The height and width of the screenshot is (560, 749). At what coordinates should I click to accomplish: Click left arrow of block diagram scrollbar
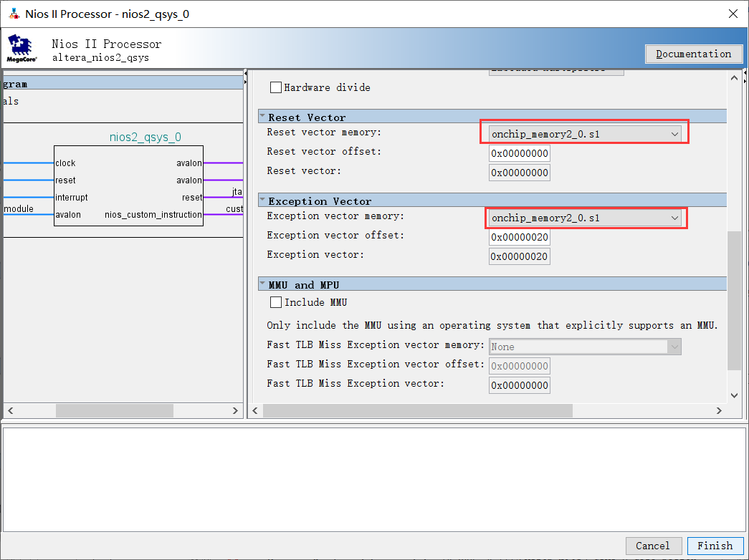pos(9,411)
